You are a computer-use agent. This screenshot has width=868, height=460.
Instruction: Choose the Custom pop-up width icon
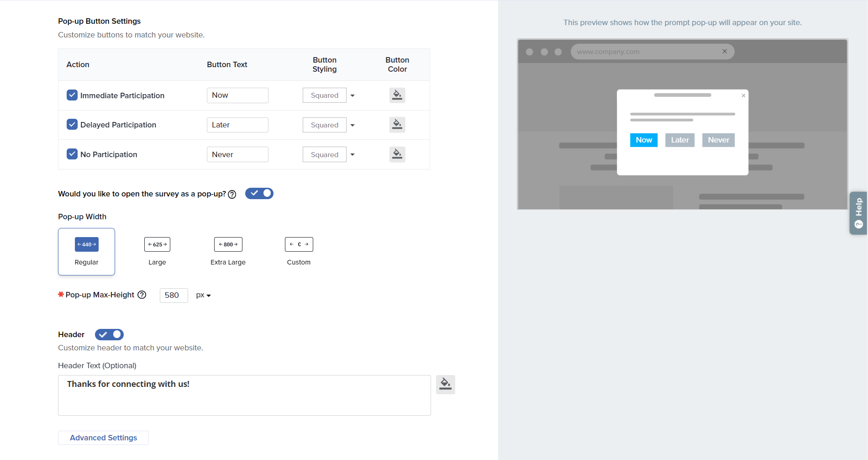click(299, 244)
